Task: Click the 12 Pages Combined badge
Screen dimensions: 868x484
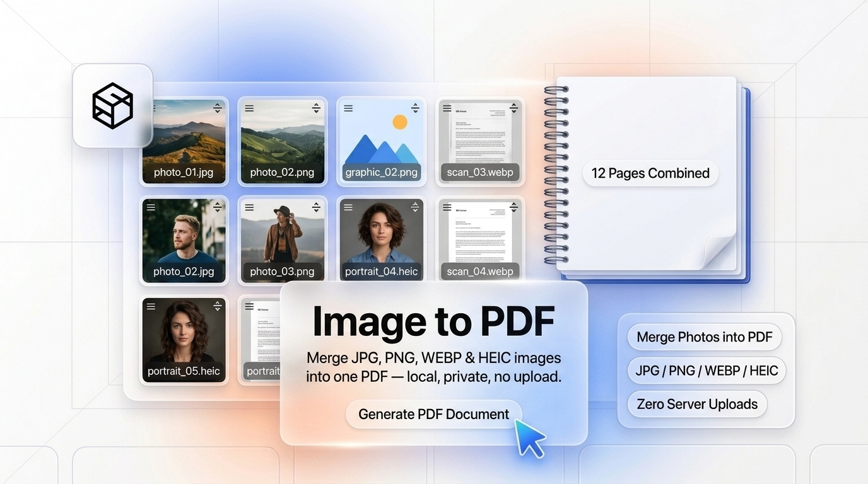Action: click(650, 173)
